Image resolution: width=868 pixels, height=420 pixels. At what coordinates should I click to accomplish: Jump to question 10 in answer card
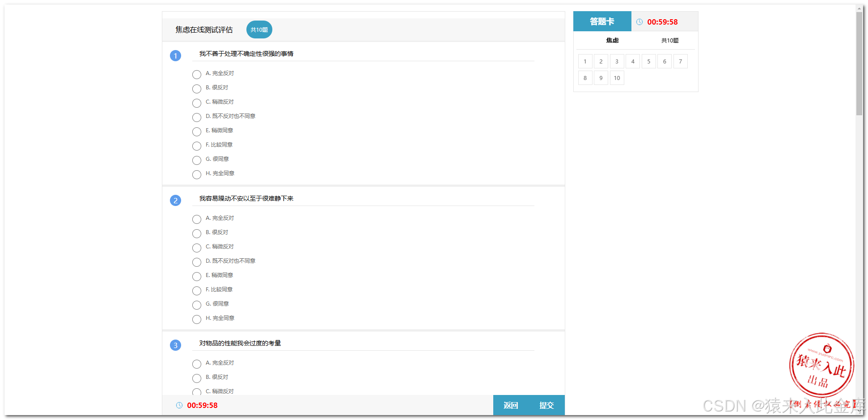(617, 78)
